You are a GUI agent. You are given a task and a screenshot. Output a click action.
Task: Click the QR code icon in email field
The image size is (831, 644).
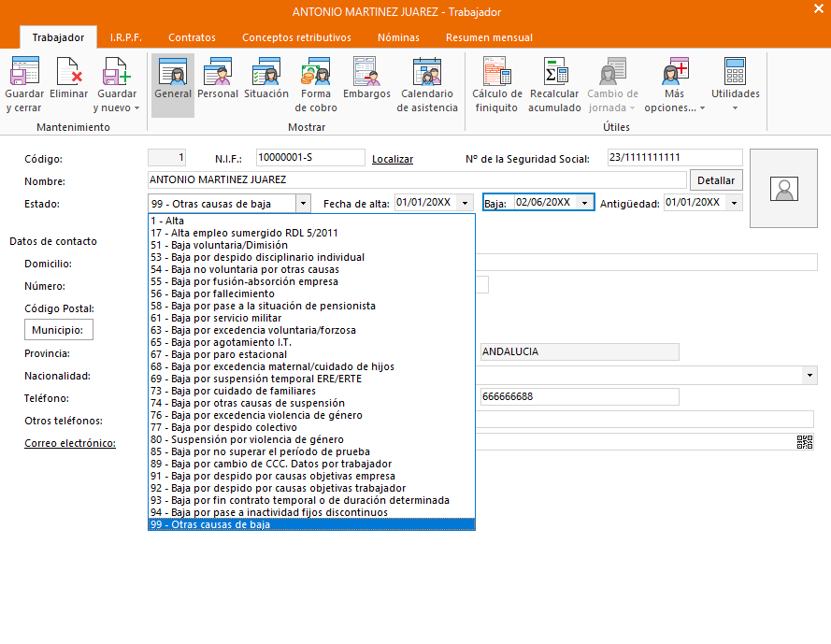[805, 442]
